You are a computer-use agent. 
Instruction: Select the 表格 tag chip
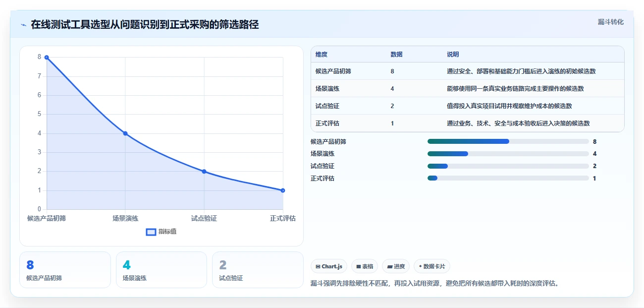(364, 266)
